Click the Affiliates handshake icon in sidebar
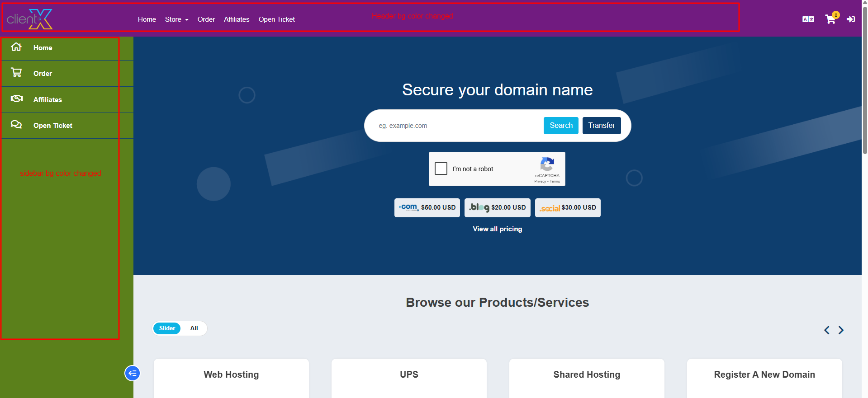The width and height of the screenshot is (868, 398). (x=17, y=98)
